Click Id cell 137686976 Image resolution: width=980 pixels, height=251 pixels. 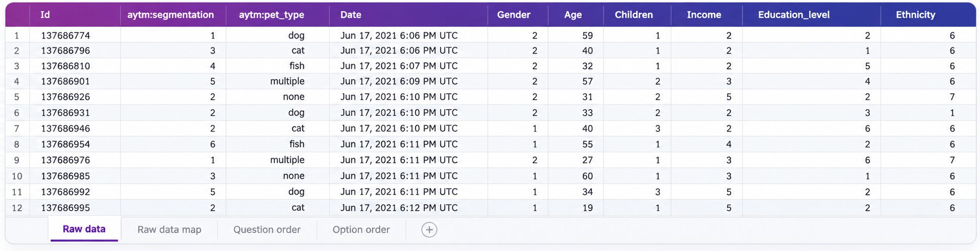pyautogui.click(x=65, y=160)
